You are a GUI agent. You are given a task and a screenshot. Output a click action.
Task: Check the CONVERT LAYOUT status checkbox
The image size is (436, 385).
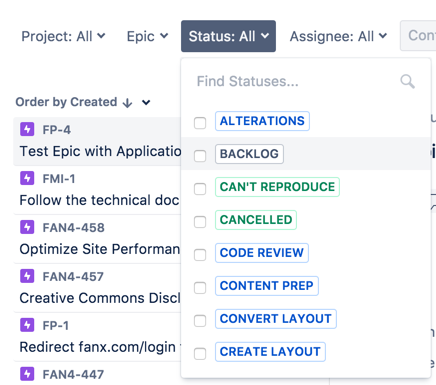(x=200, y=321)
